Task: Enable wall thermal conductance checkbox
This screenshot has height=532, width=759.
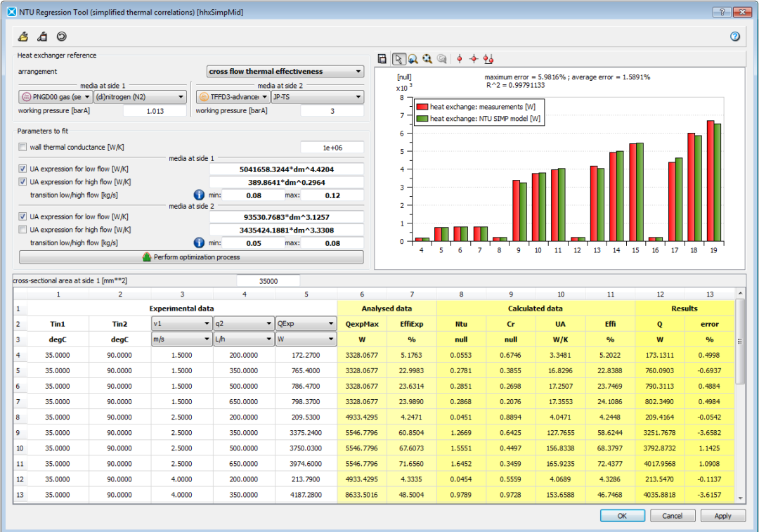Action: 24,148
